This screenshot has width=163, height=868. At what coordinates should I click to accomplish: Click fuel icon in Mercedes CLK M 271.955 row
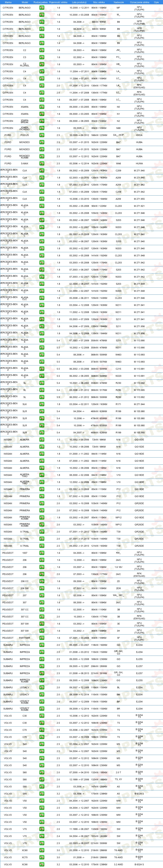tap(41, 199)
